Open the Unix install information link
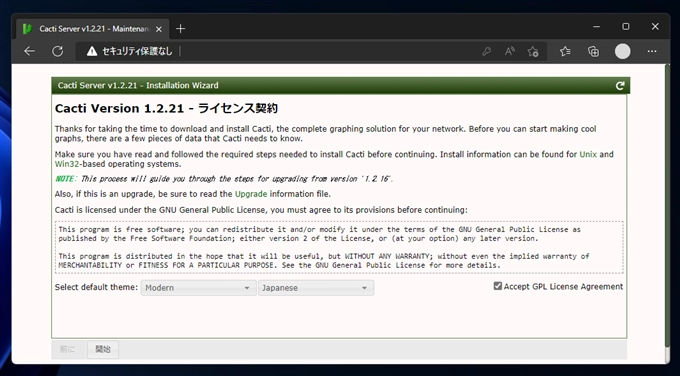Image resolution: width=680 pixels, height=376 pixels. (588, 154)
